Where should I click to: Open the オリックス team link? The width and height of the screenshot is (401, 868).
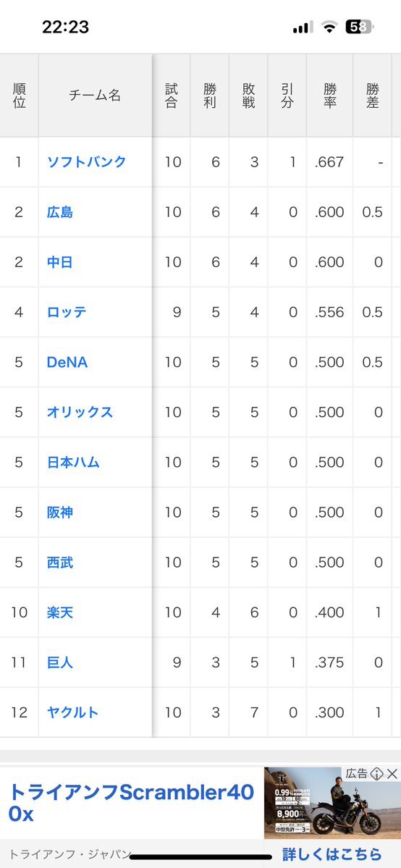tap(80, 412)
